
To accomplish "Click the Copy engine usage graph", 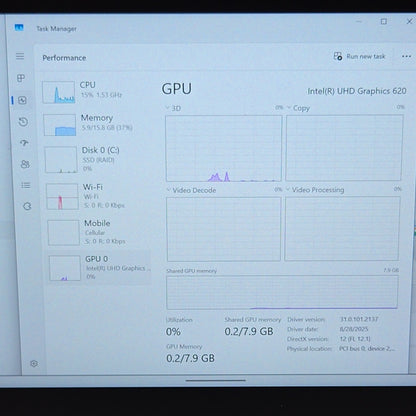I will 344,148.
